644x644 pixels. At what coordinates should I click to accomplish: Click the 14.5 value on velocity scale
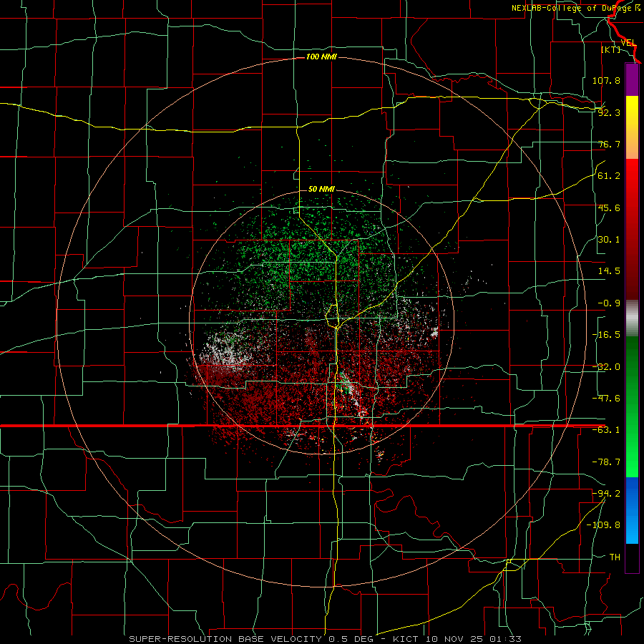point(609,271)
